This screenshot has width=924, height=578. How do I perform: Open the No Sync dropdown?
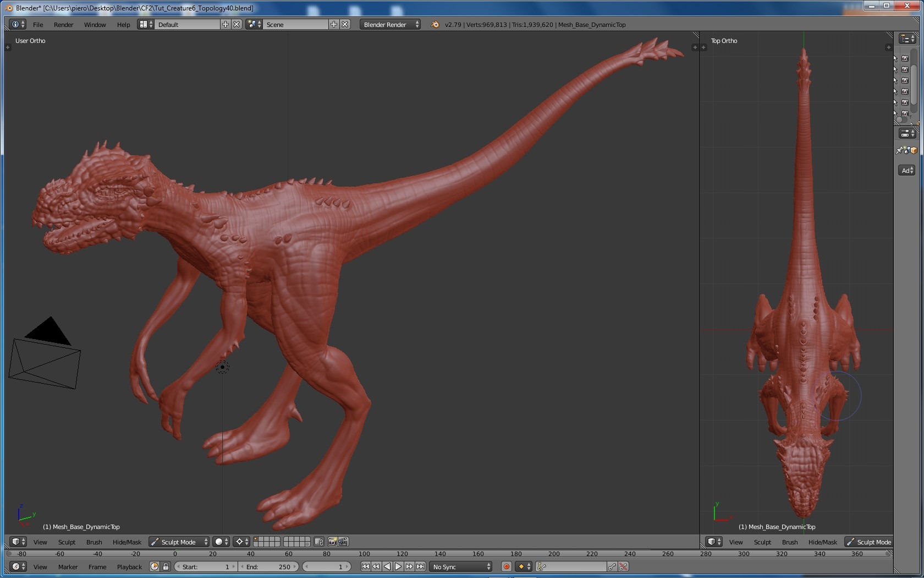[461, 566]
